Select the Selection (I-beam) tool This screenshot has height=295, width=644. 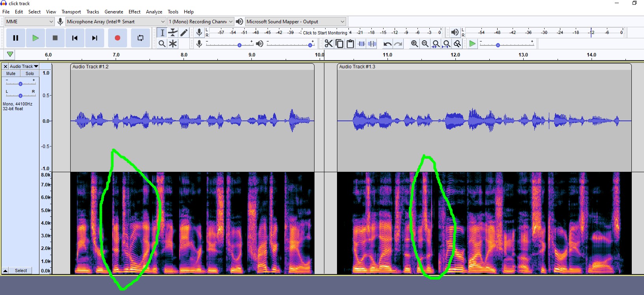pyautogui.click(x=162, y=33)
